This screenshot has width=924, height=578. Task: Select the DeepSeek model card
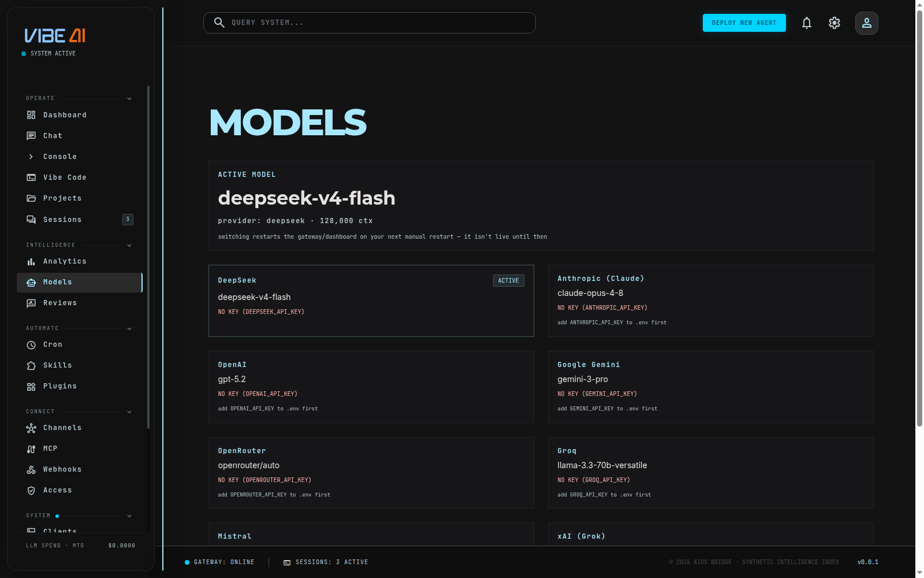pos(371,301)
